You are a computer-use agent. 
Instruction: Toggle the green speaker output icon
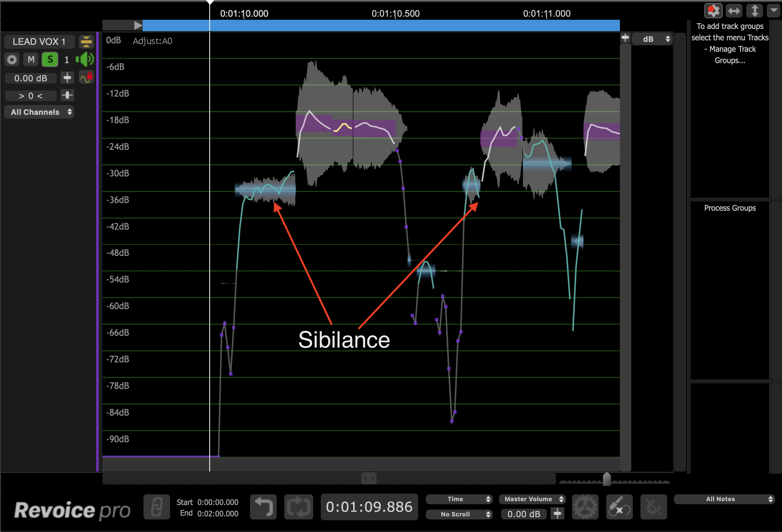click(x=85, y=59)
